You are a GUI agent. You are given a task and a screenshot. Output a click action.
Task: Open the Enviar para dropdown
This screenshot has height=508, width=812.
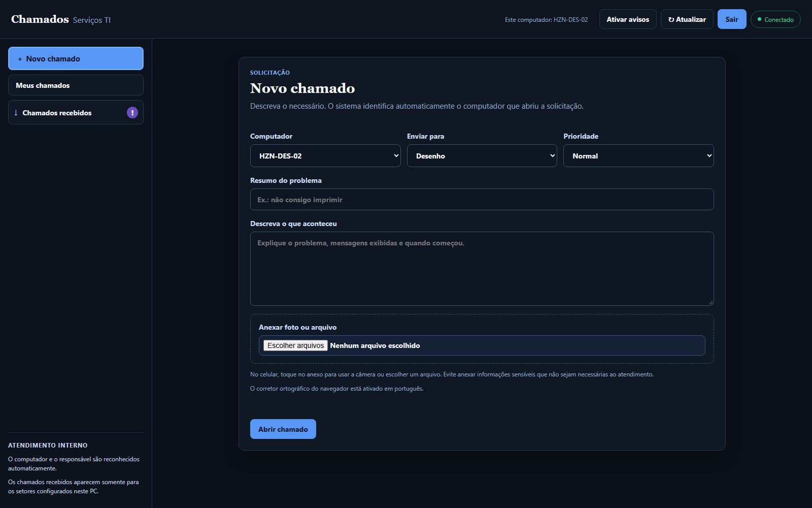click(x=482, y=156)
